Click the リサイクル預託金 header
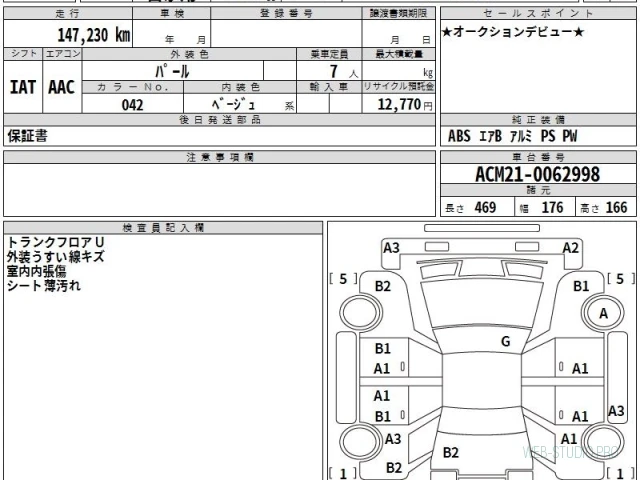Screen dimensions: 640x480 point(399,87)
